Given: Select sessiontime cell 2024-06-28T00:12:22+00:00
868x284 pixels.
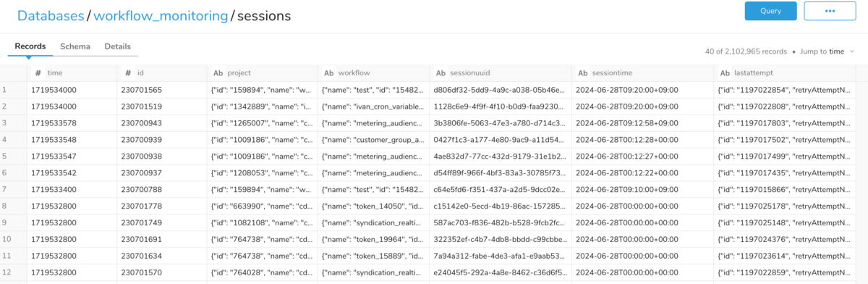Looking at the screenshot, I should click(642, 172).
